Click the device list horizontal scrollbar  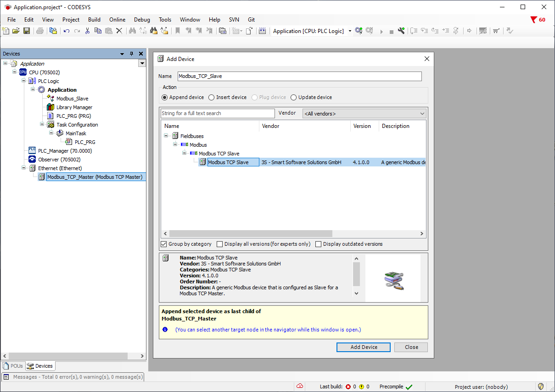250,234
